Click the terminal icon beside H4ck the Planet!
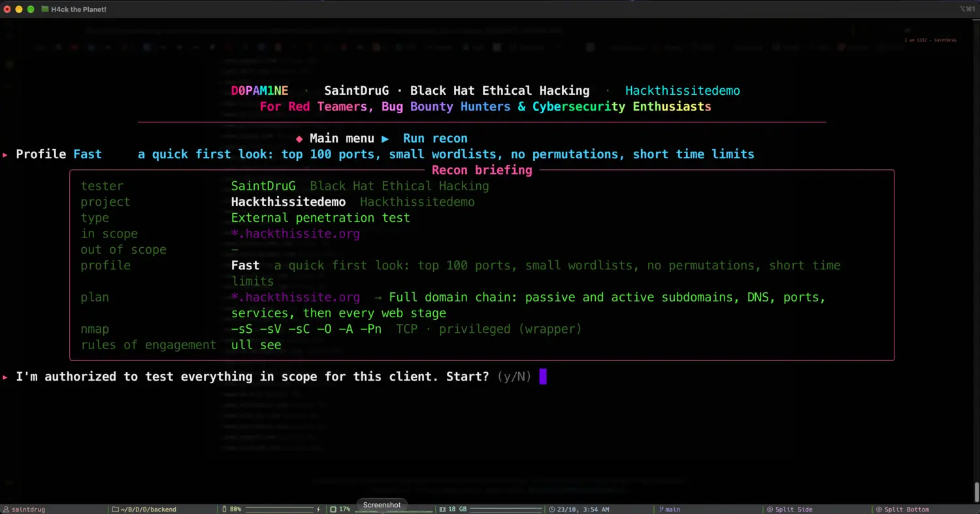980x514 pixels. tap(44, 9)
